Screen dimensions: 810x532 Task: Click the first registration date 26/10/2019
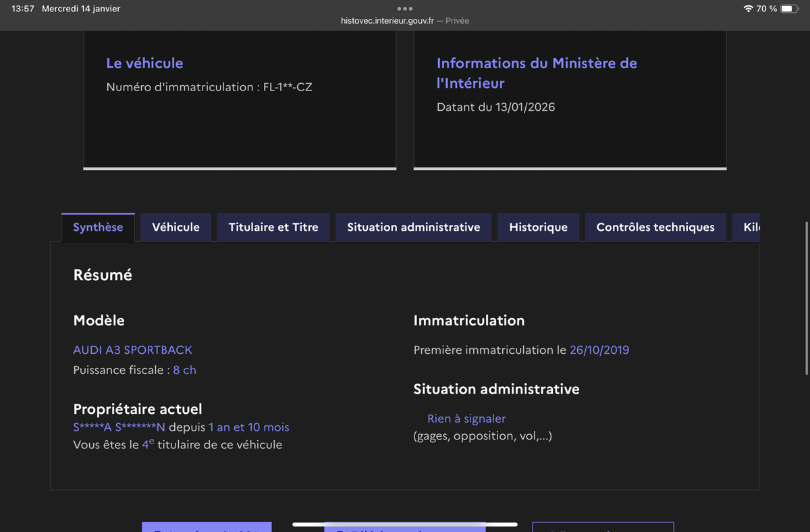click(x=599, y=350)
